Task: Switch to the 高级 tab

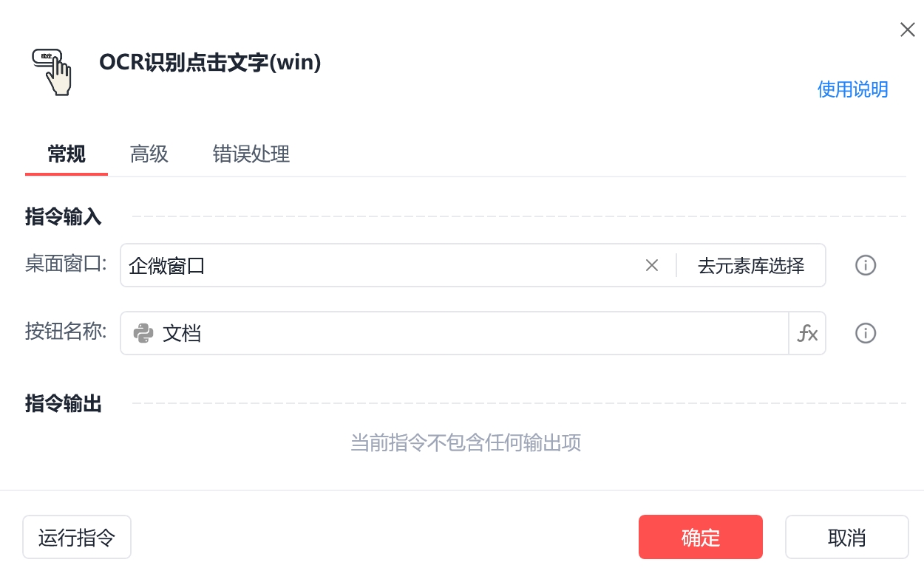Action: [x=149, y=154]
